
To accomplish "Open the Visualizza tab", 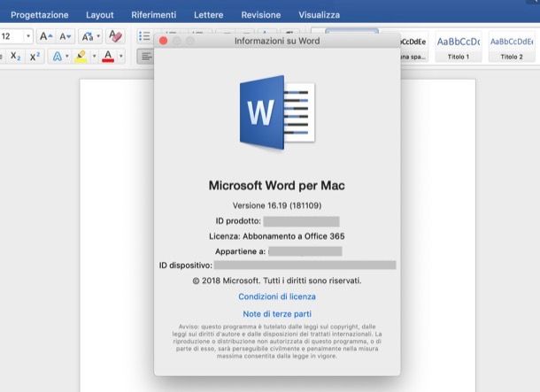I will pos(319,15).
